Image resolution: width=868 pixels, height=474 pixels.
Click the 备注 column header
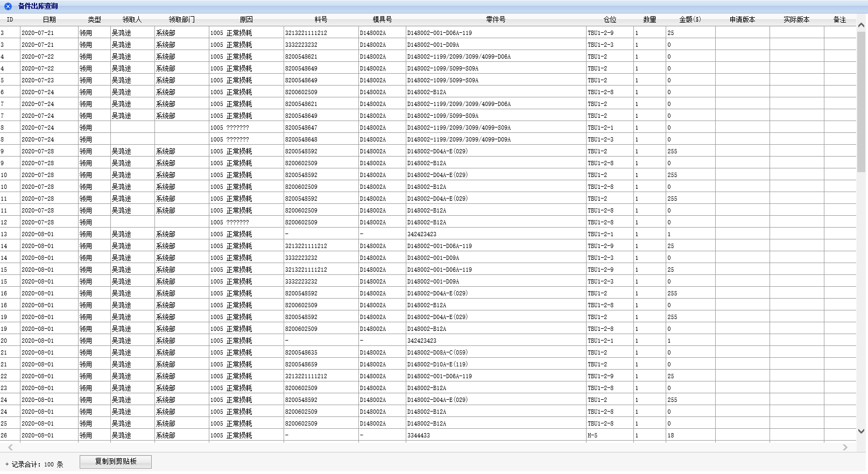coord(839,19)
